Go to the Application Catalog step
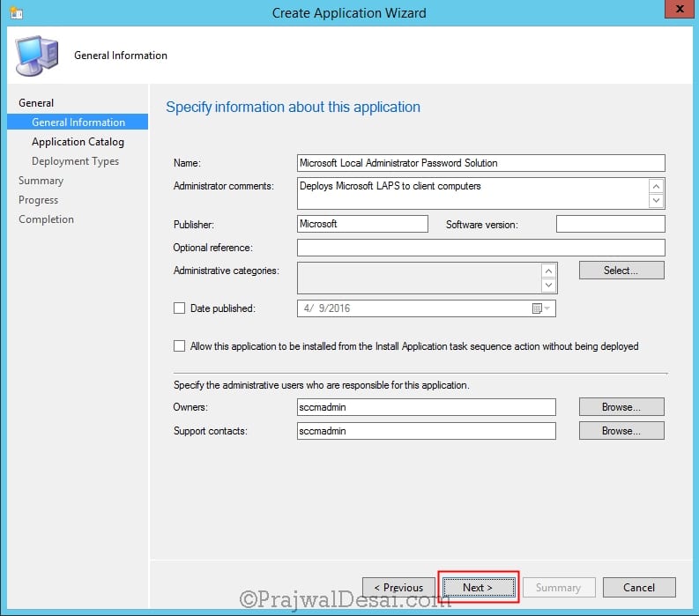The image size is (699, 616). pyautogui.click(x=78, y=142)
